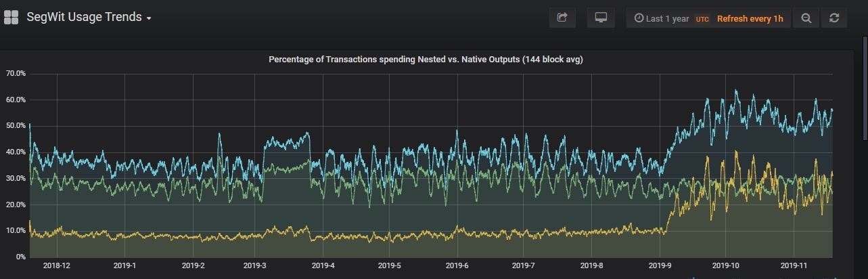Expand the SegWit Usage Trends dashboard dropdown
The image size is (868, 279).
(84, 18)
